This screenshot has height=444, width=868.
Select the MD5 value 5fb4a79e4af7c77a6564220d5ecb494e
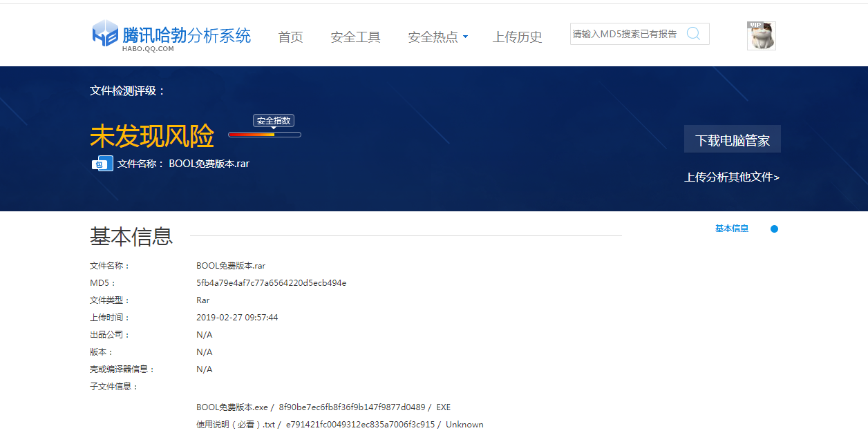tap(272, 283)
